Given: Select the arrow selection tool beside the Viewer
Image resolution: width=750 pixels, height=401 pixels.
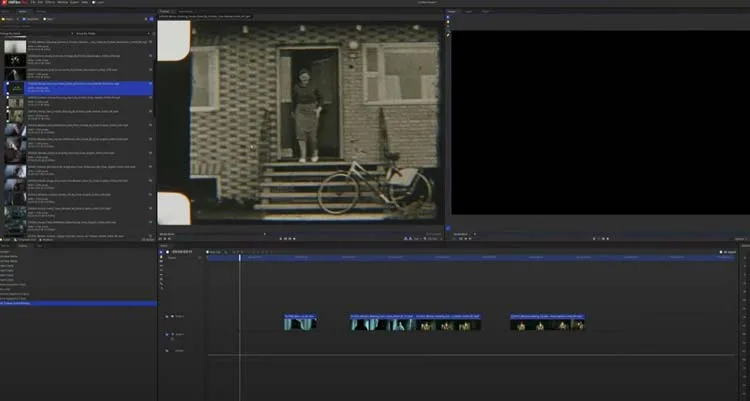Looking at the screenshot, I should tap(448, 17).
